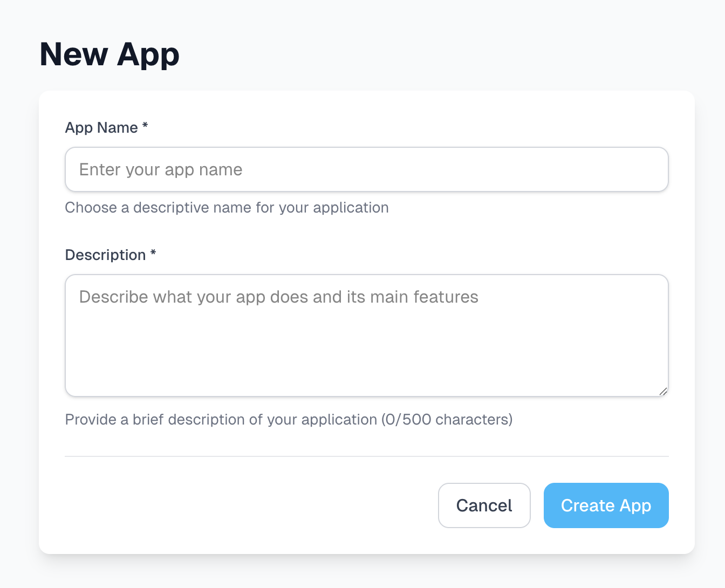Click the asterisk next to App Name
The height and width of the screenshot is (588, 725).
(145, 127)
